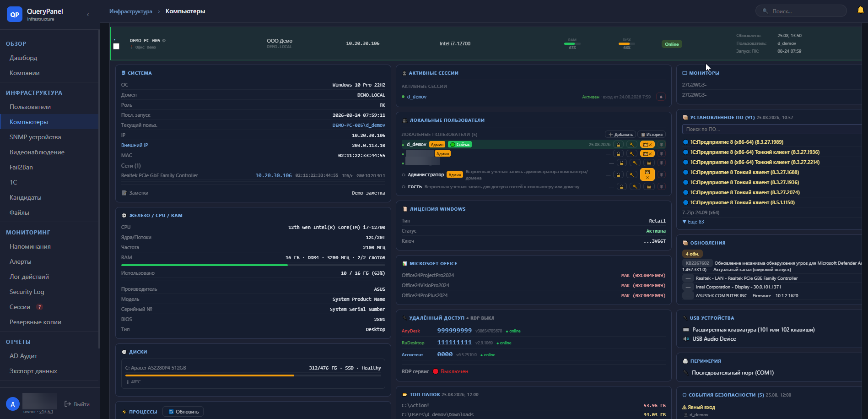Click Добавить local user button

coord(620,135)
